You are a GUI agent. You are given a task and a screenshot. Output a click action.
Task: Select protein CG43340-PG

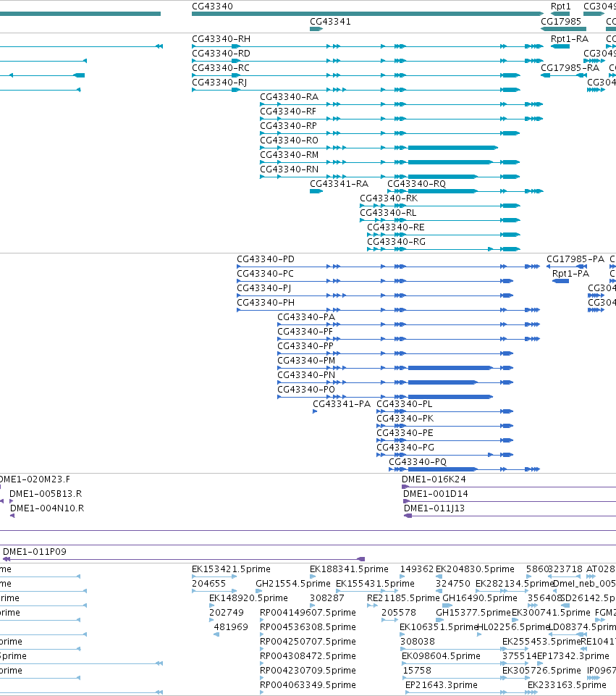point(405,448)
